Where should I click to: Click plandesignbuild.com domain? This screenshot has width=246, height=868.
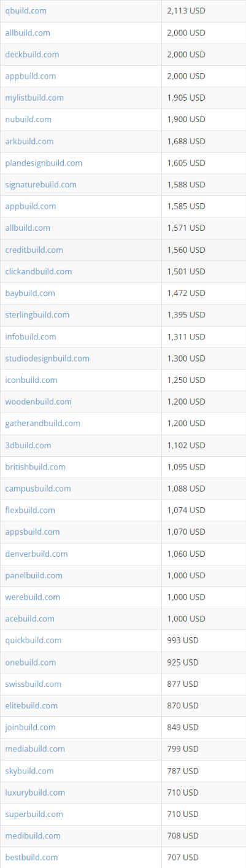[44, 163]
